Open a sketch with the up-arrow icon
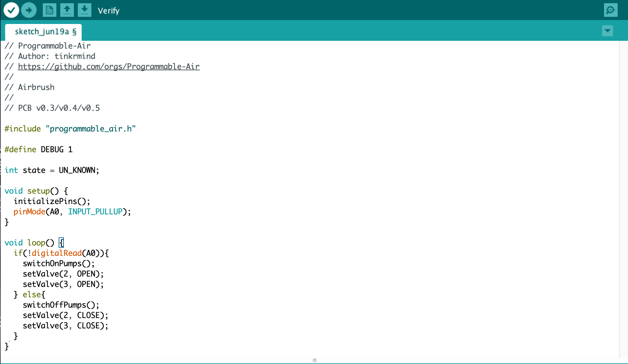 click(x=67, y=10)
